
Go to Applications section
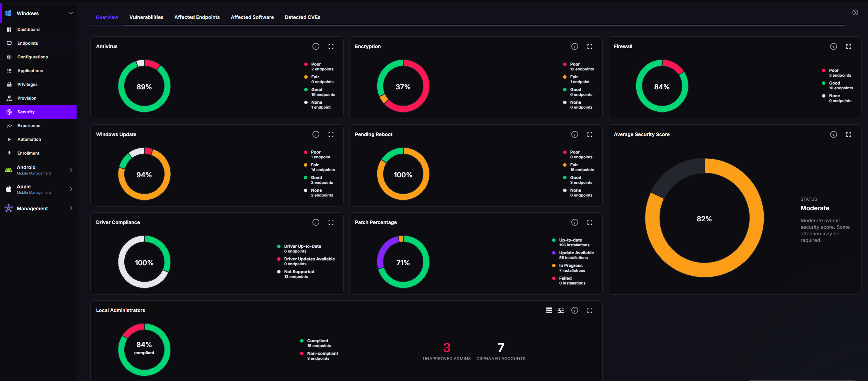tap(38, 71)
